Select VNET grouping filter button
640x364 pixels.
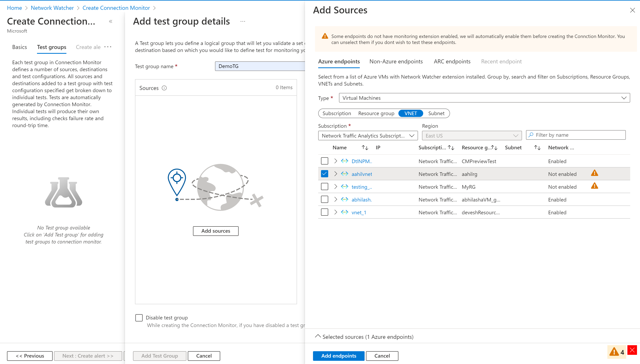pyautogui.click(x=411, y=113)
